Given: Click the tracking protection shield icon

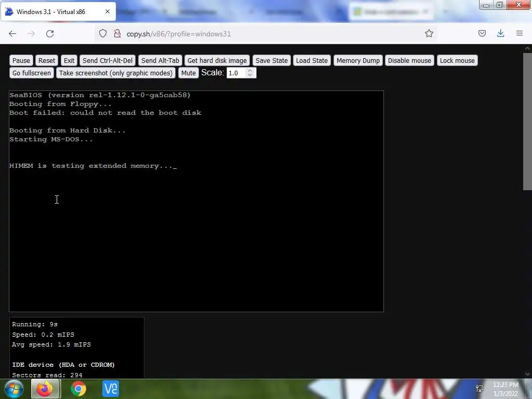Looking at the screenshot, I should [x=103, y=33].
